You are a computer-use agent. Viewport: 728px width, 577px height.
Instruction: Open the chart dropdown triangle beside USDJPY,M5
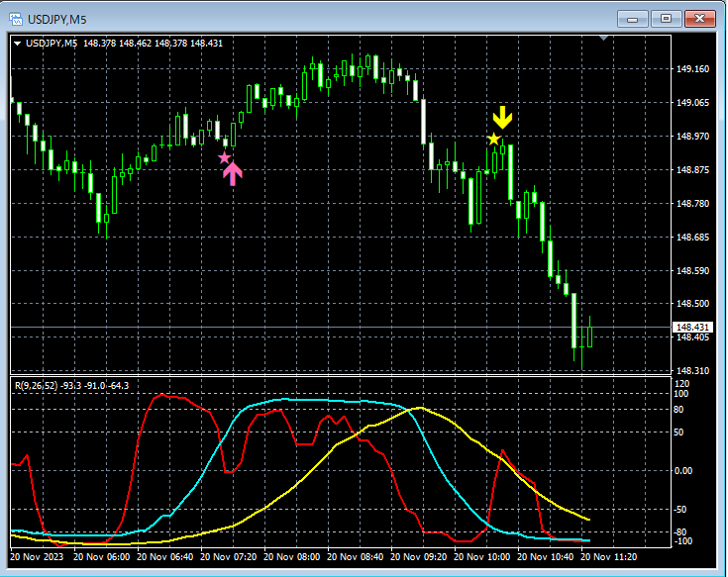[x=17, y=44]
